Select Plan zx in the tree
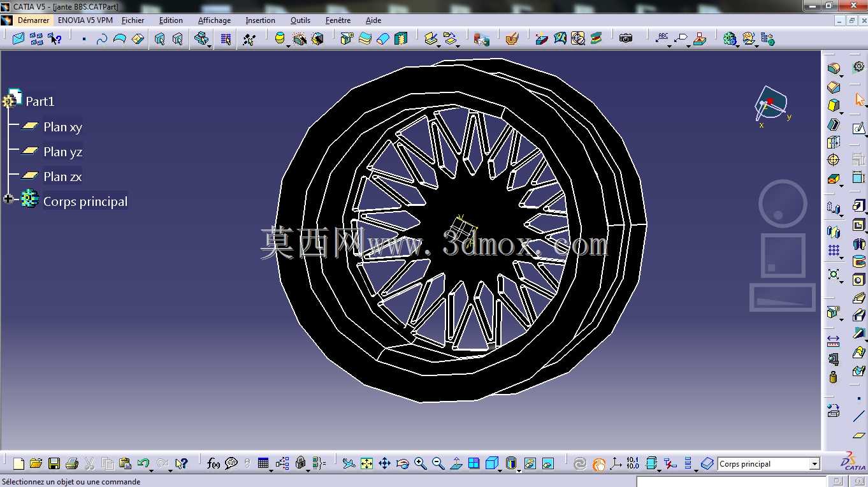The image size is (868, 487). pyautogui.click(x=62, y=177)
